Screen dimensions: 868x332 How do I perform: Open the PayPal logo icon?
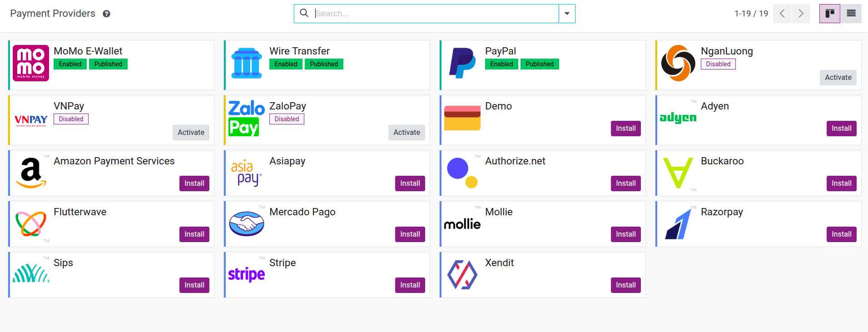[462, 63]
